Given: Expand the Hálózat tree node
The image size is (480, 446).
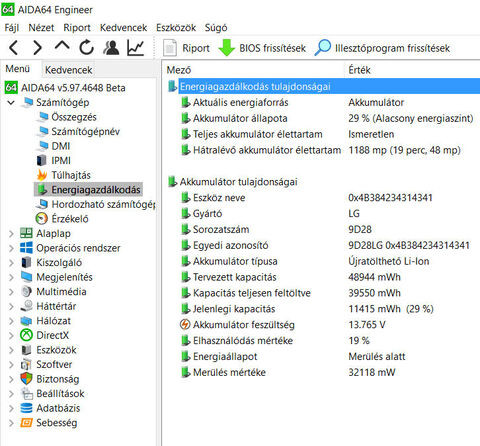Looking at the screenshot, I should pos(11,321).
